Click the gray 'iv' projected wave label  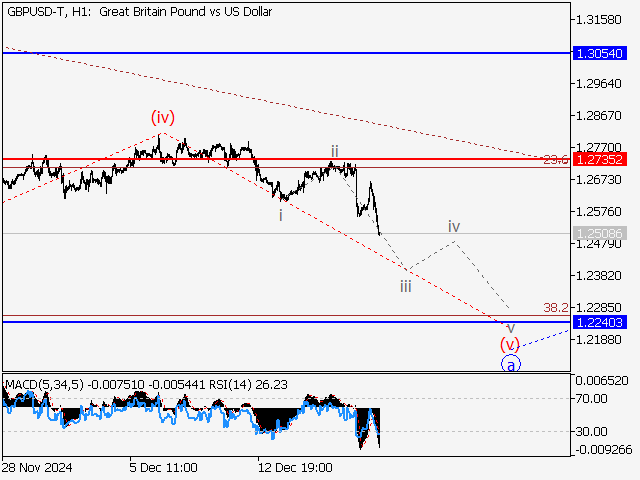[x=453, y=226]
